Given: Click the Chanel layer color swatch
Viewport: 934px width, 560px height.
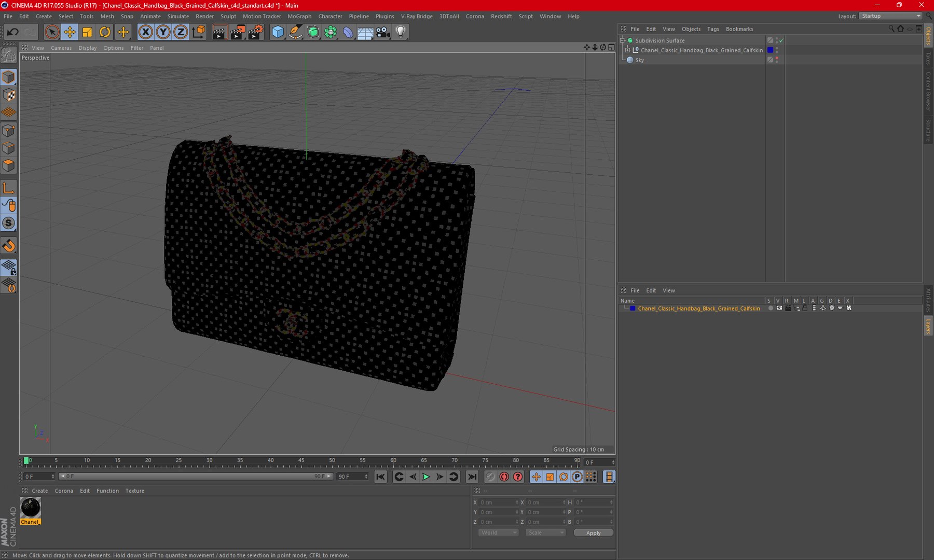Looking at the screenshot, I should coord(633,309).
